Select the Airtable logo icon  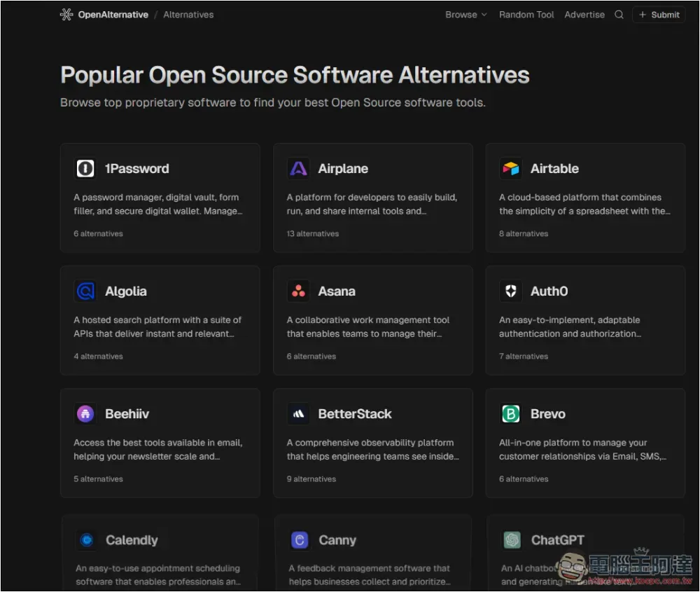(x=510, y=168)
